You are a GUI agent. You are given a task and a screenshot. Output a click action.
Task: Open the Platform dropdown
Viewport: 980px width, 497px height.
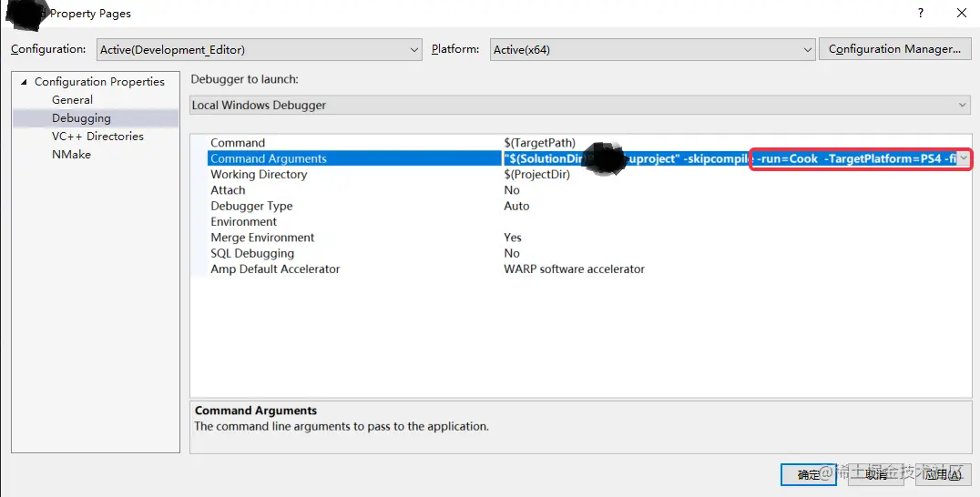click(x=653, y=50)
